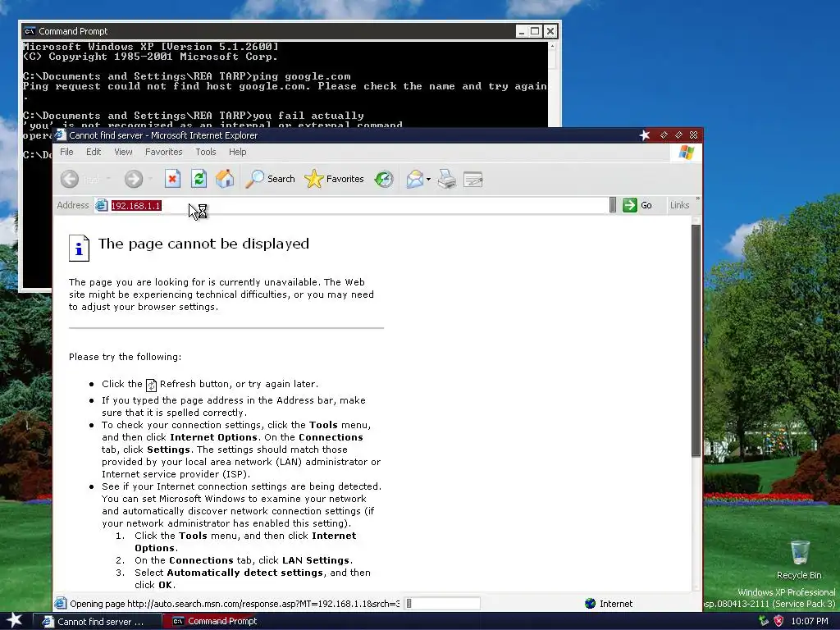Click the info icon on the error page
This screenshot has width=840, height=630.
tap(79, 248)
